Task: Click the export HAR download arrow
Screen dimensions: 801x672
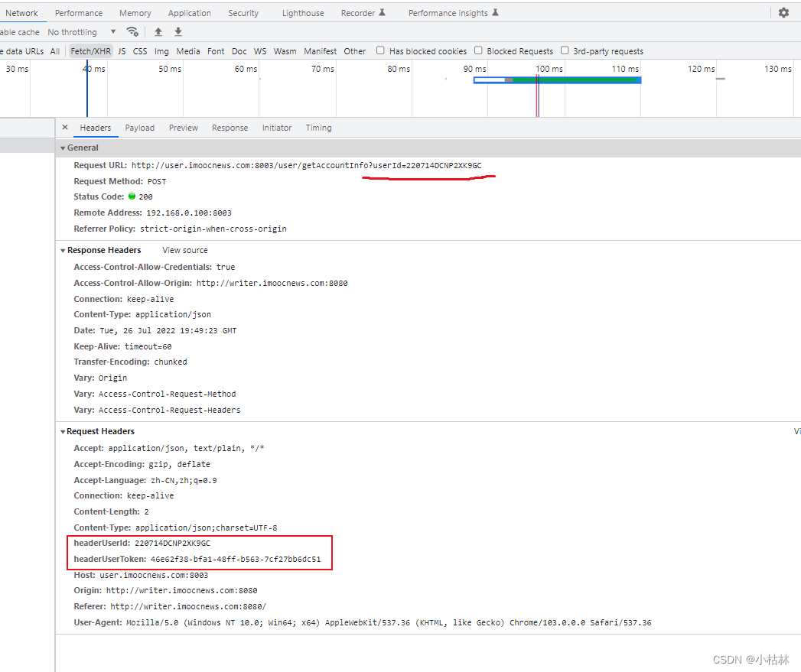Action: pyautogui.click(x=178, y=32)
